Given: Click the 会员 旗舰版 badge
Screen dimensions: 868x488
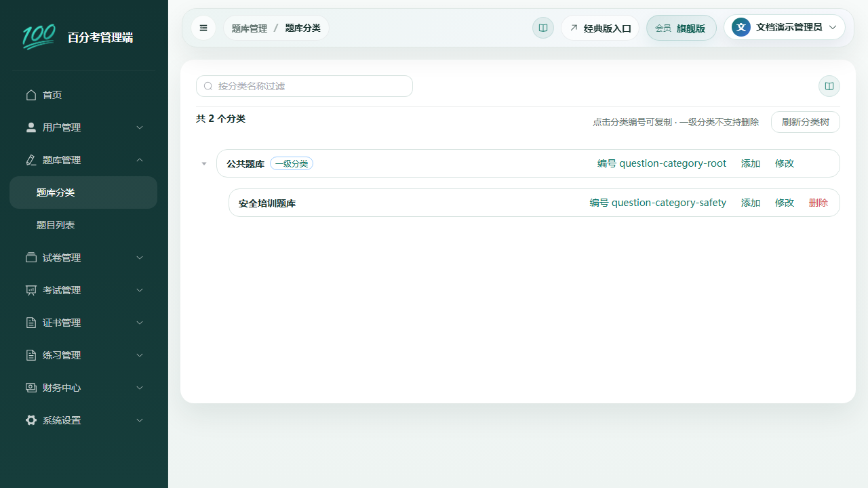Looking at the screenshot, I should [682, 28].
